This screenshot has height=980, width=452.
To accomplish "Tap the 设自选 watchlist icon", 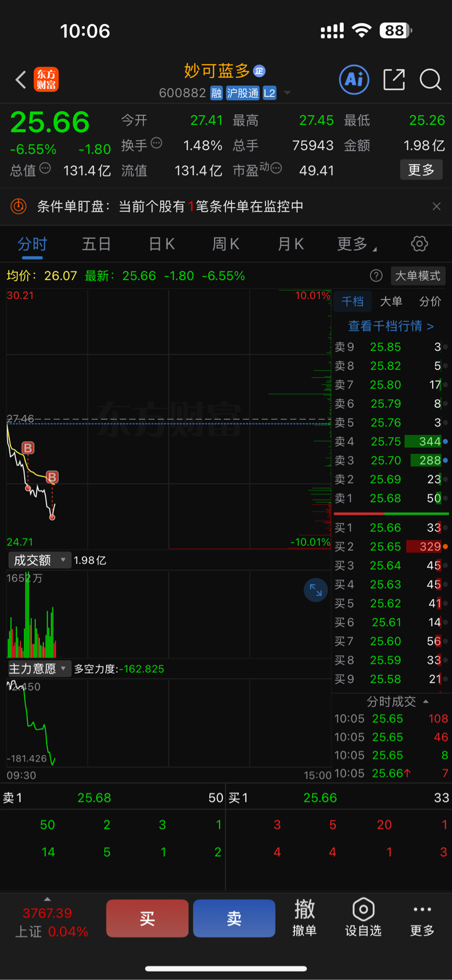I will (363, 918).
